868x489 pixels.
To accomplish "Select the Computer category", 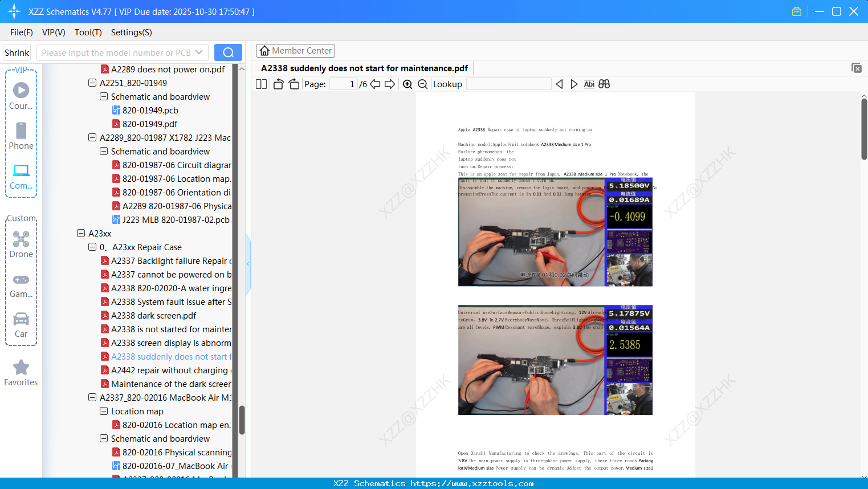I will point(21,176).
